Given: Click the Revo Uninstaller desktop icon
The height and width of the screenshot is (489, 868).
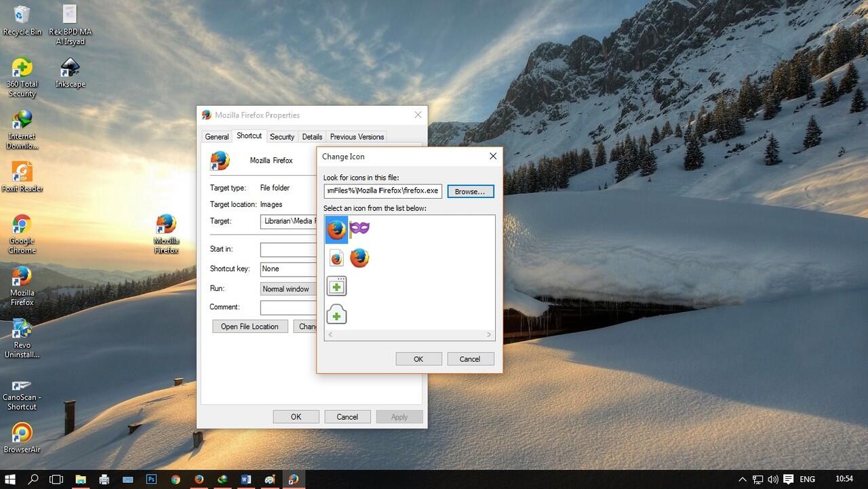Looking at the screenshot, I should (22, 338).
